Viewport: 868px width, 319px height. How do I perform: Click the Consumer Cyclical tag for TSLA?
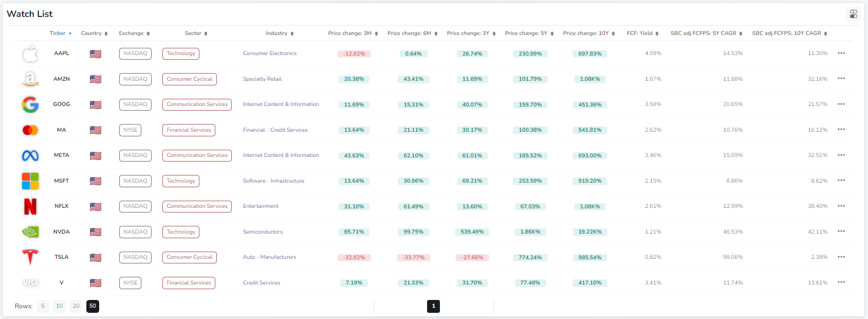190,257
